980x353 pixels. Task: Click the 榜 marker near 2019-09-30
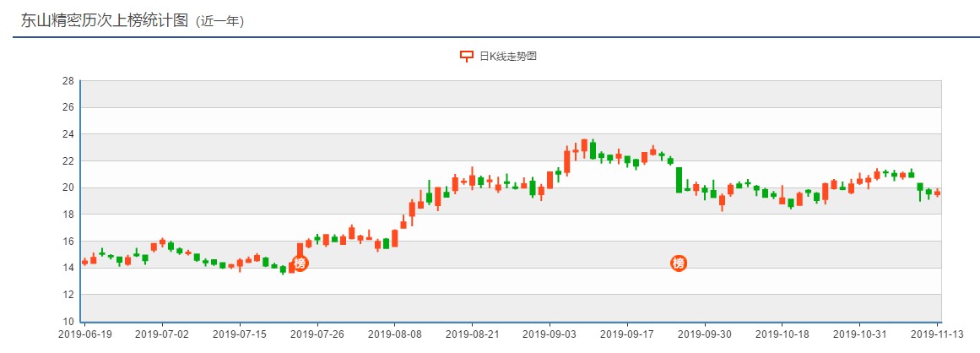click(x=679, y=263)
